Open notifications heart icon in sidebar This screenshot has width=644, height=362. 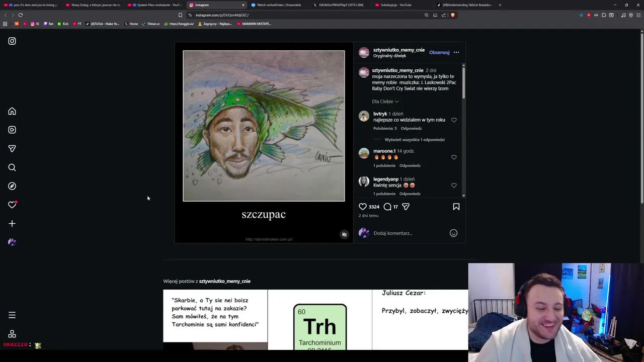click(x=12, y=205)
